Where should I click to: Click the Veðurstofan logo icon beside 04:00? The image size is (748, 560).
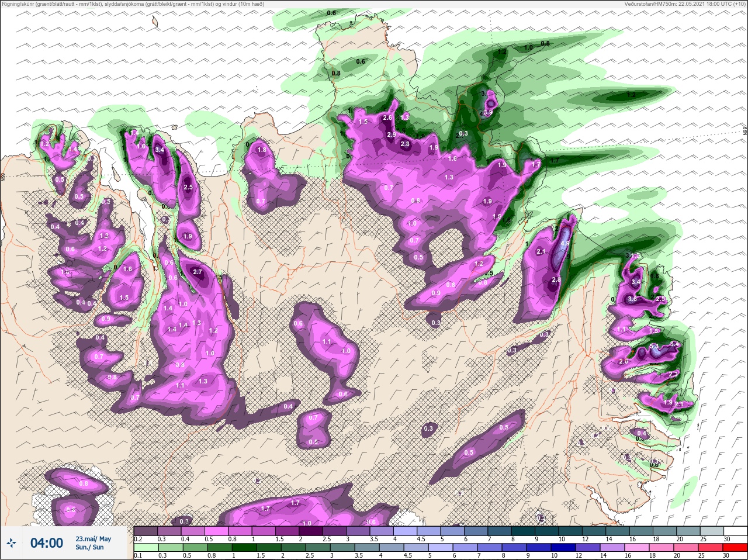pyautogui.click(x=11, y=544)
